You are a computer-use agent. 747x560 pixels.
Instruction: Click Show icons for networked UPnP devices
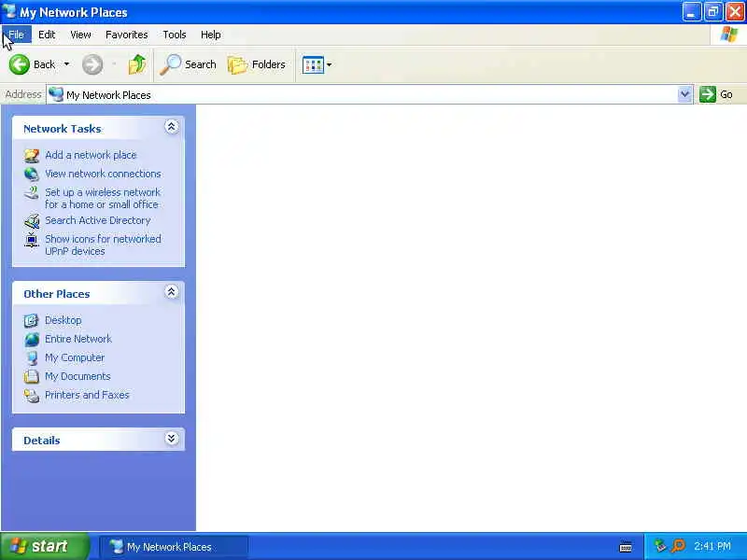(103, 245)
